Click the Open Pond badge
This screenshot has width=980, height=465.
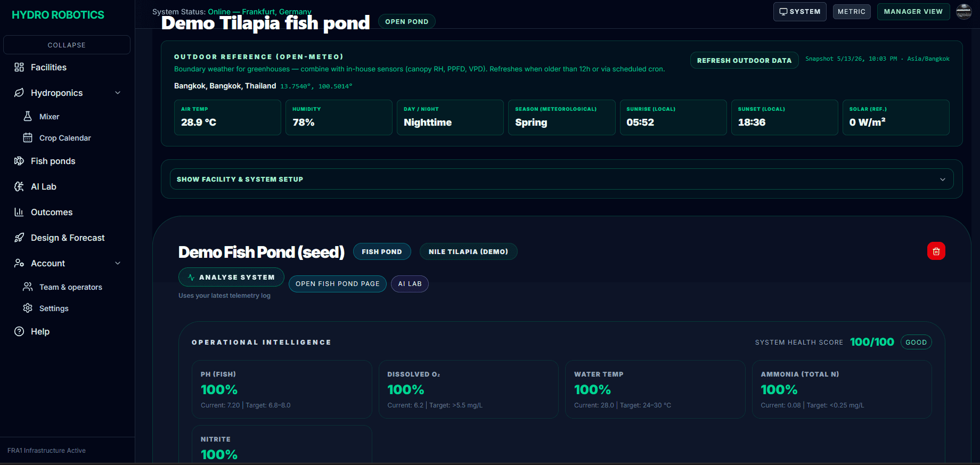(407, 21)
